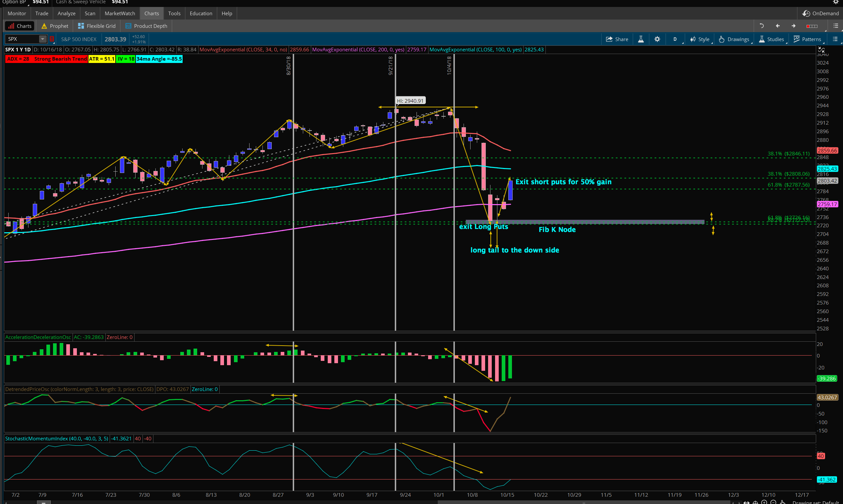Click the Share chart button

pyautogui.click(x=617, y=39)
